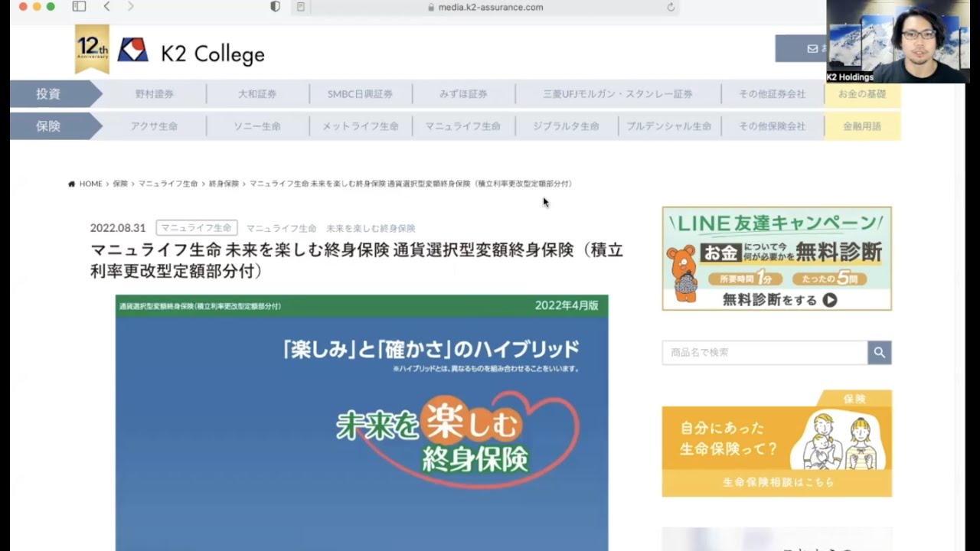980x551 pixels.
Task: Open 終身保険 in the breadcrumb trail
Action: [224, 184]
